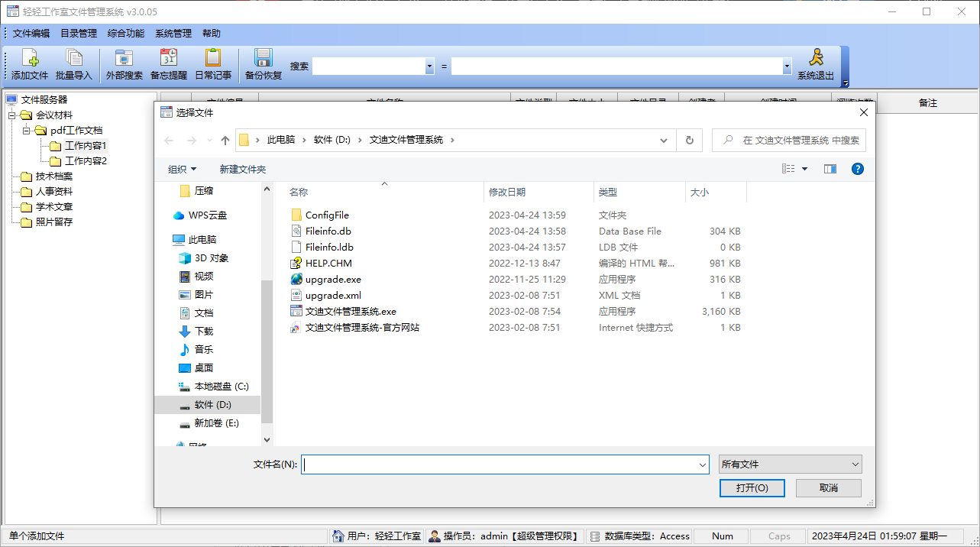Screen dimensions: 980x547
Task: Open the 批量导入 batch import tool
Action: click(x=74, y=65)
